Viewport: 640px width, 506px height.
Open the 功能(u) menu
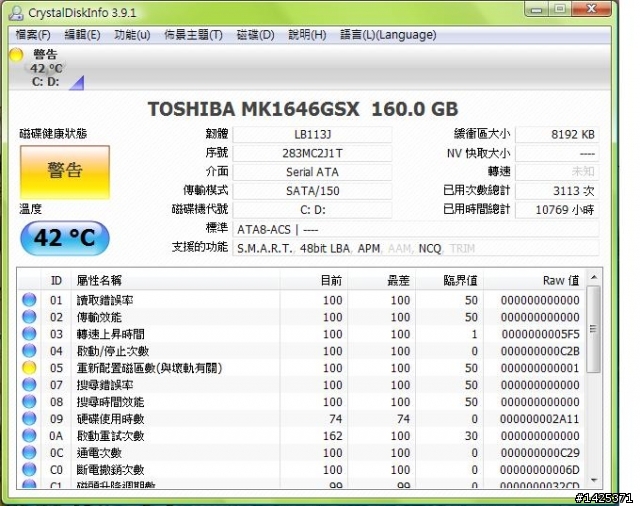(132, 35)
